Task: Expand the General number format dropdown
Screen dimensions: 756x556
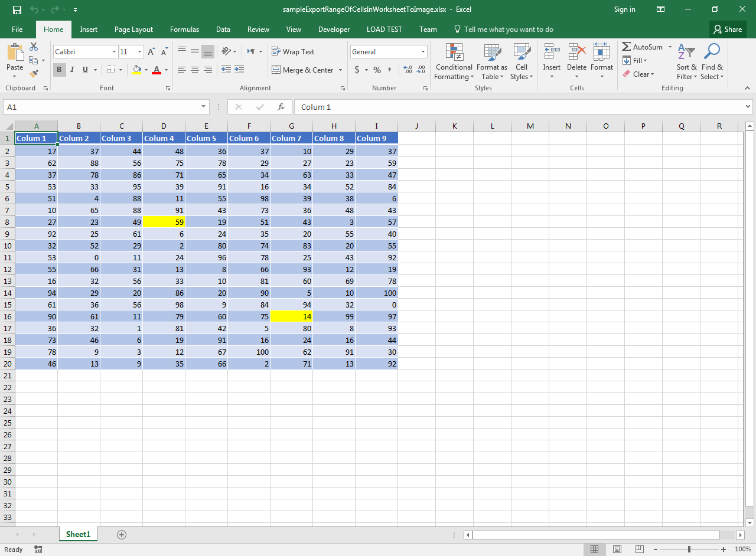Action: 423,52
